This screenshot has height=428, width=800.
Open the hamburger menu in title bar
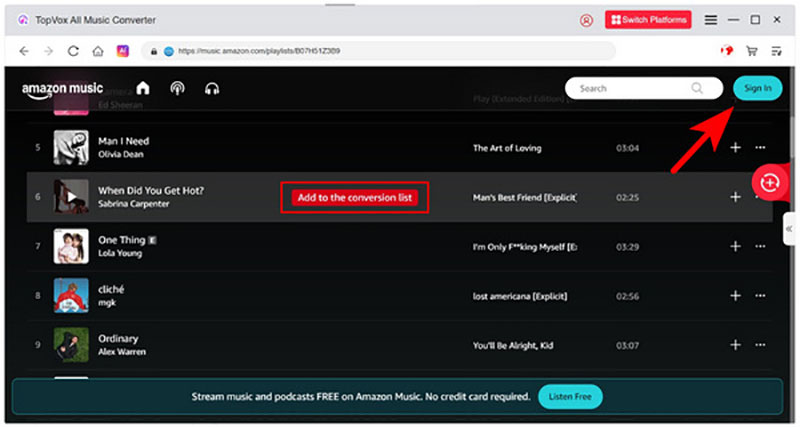click(711, 20)
